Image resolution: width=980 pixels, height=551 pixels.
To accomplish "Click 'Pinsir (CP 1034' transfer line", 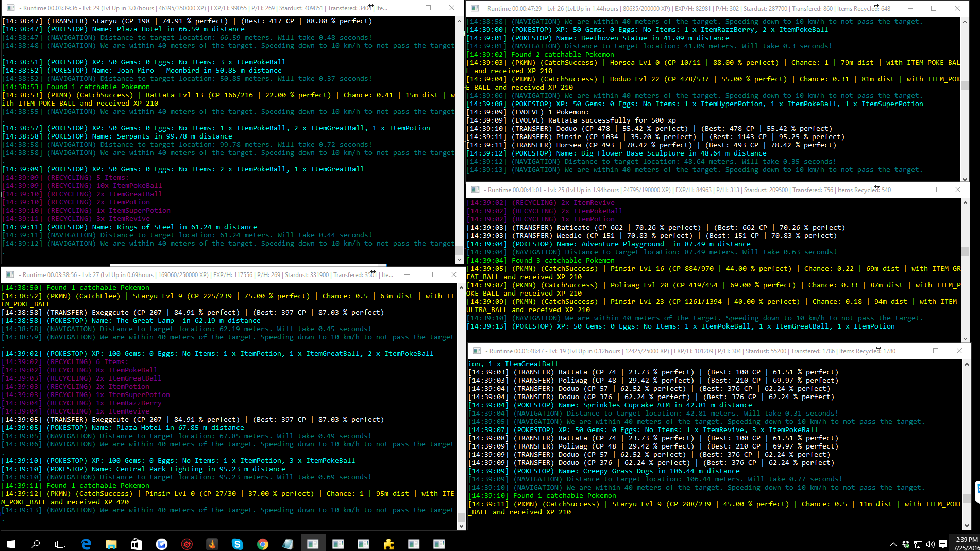I will point(655,137).
